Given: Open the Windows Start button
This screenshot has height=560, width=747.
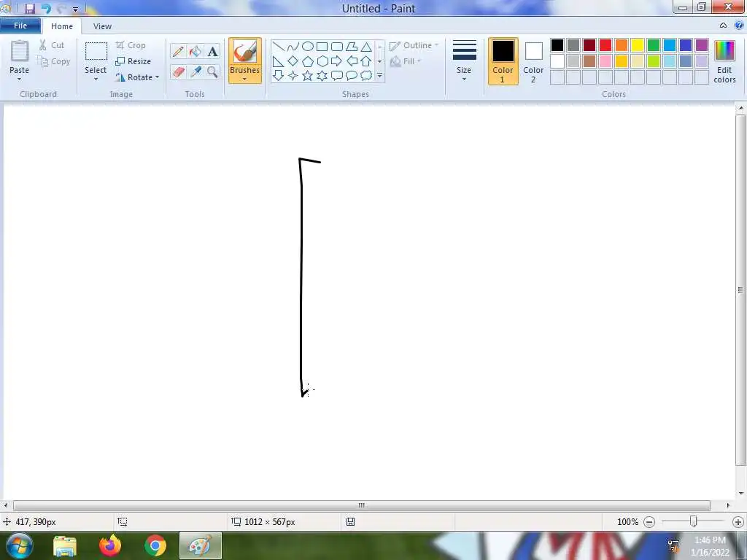Looking at the screenshot, I should (x=19, y=545).
